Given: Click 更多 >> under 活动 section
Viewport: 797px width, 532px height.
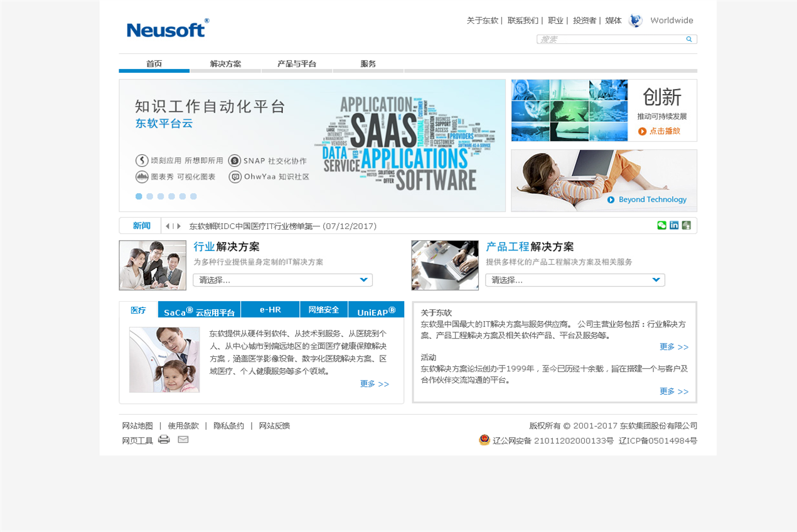Looking at the screenshot, I should pos(674,391).
